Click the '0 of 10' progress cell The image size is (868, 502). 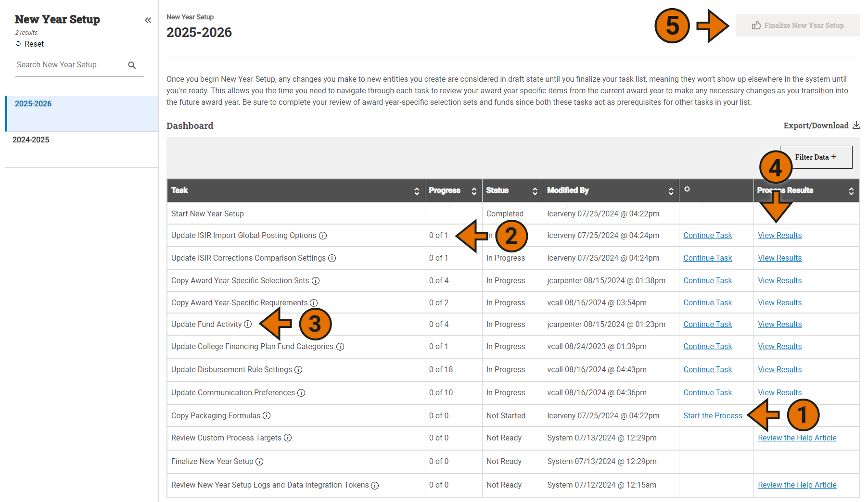(454, 393)
